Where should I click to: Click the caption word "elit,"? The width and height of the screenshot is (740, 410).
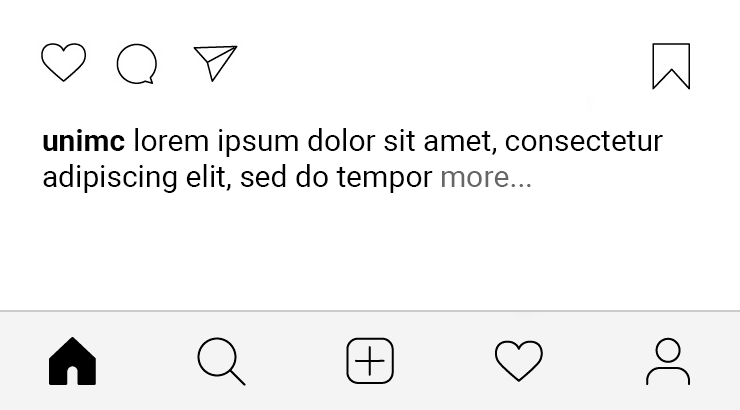tap(209, 178)
